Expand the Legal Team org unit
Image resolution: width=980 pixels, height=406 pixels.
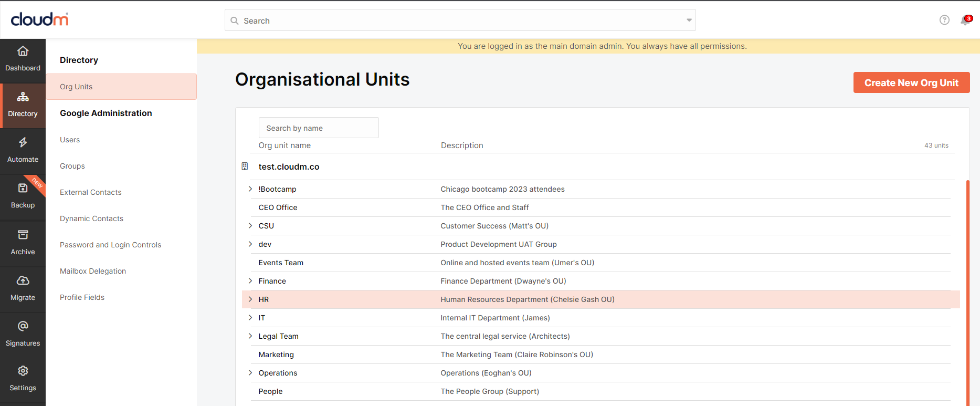pos(250,336)
